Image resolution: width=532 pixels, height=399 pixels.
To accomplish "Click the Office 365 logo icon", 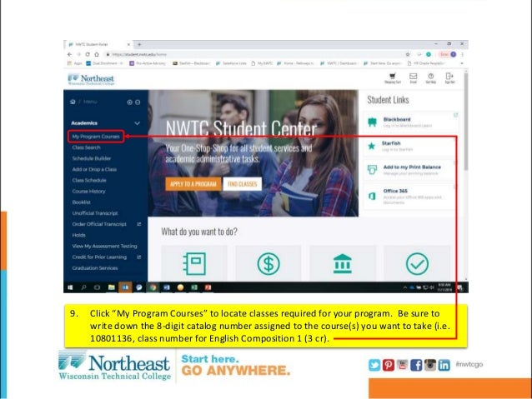I will click(x=372, y=196).
